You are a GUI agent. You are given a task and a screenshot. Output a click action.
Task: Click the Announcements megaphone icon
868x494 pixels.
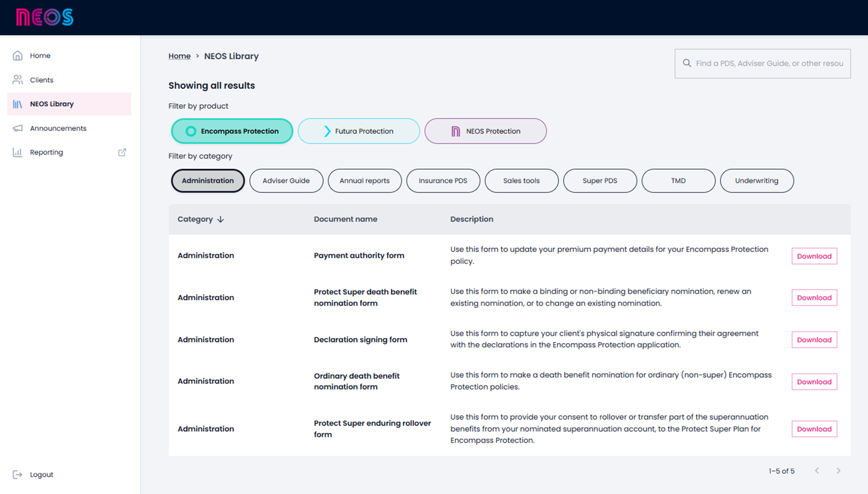[18, 129]
